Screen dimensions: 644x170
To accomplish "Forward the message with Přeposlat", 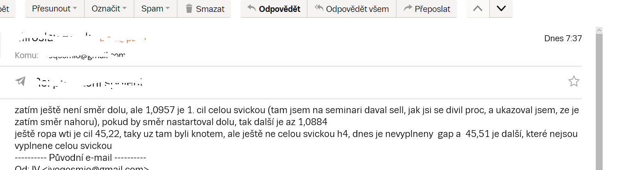I will (426, 9).
